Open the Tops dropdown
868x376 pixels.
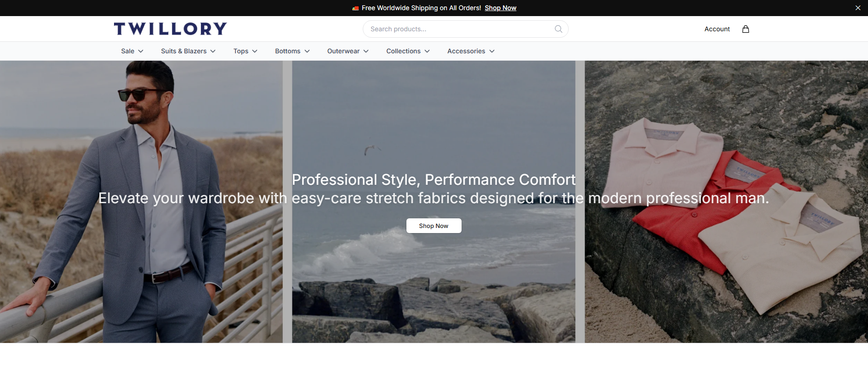tap(246, 51)
